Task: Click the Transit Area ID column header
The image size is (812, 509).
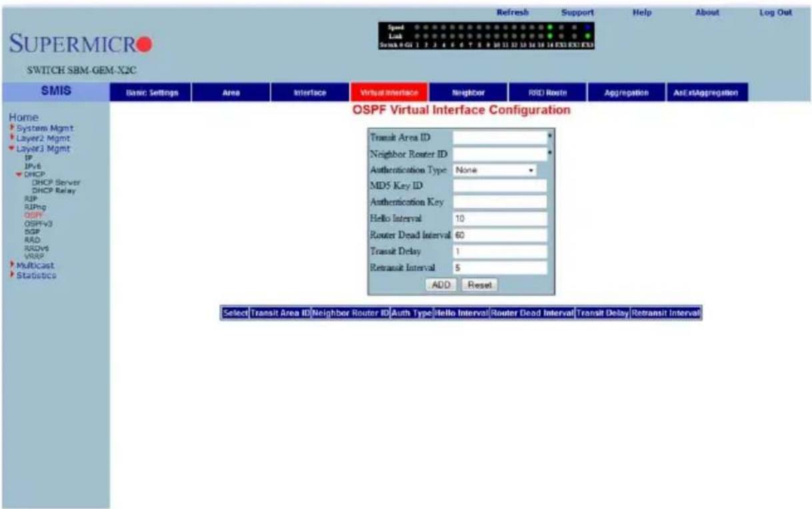Action: (x=280, y=313)
